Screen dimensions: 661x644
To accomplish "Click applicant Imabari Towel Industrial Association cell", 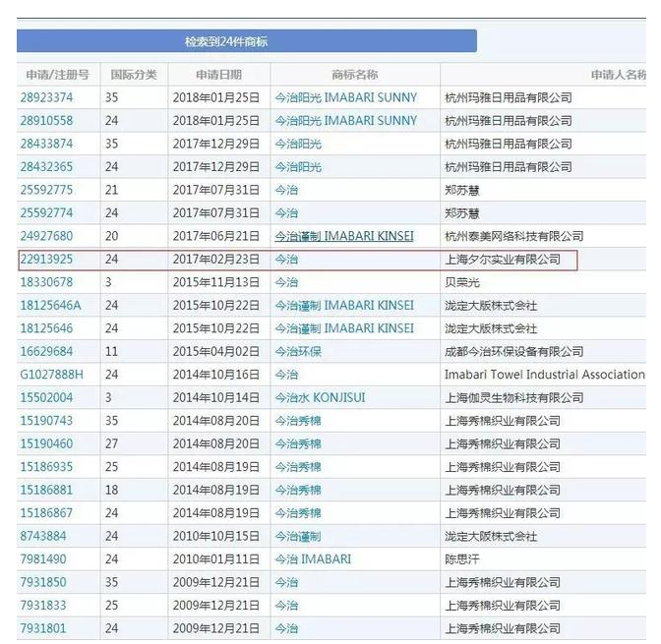I will (544, 375).
